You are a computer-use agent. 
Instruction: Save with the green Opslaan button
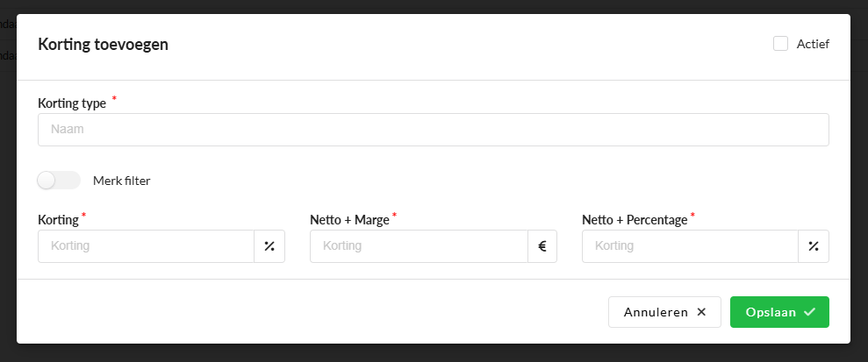coord(778,312)
